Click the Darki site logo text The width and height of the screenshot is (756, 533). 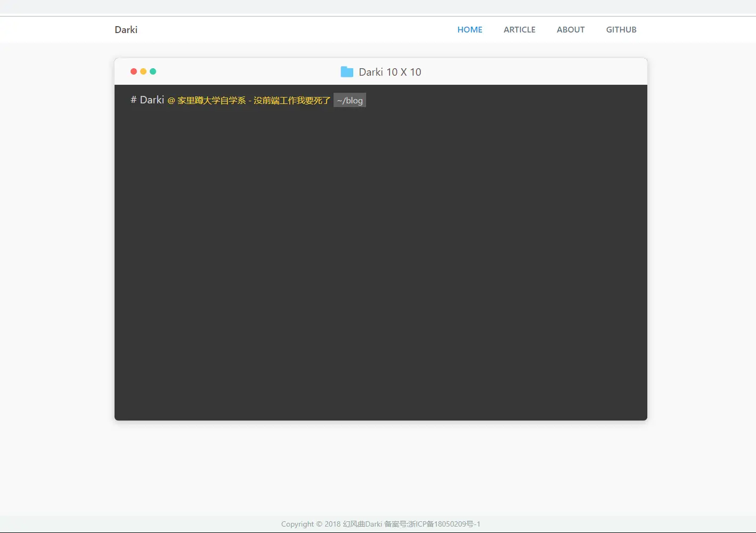pyautogui.click(x=126, y=30)
